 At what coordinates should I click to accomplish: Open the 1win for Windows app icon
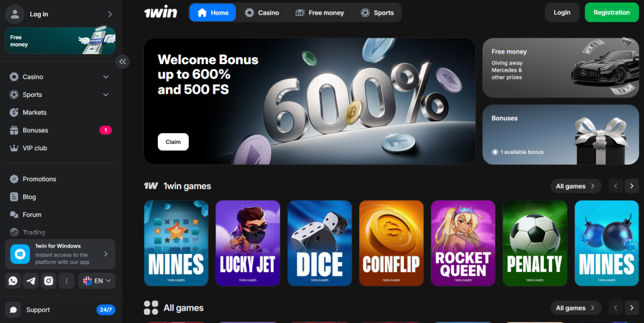[20, 254]
